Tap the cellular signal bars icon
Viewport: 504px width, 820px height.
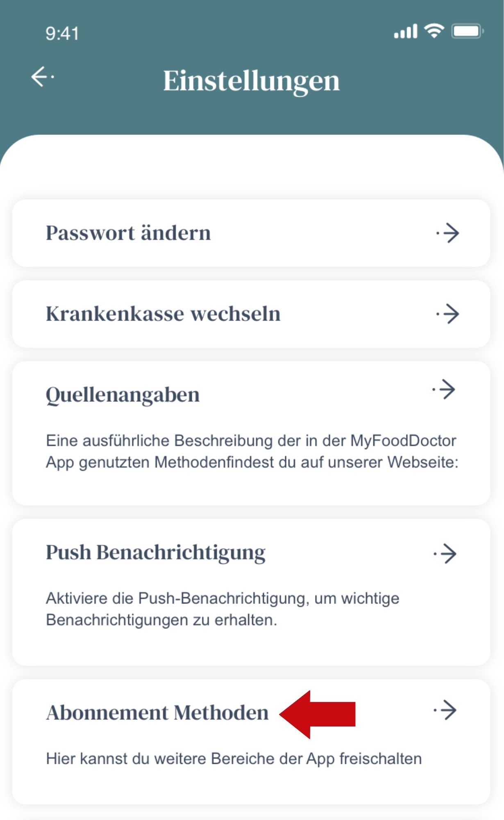click(405, 32)
